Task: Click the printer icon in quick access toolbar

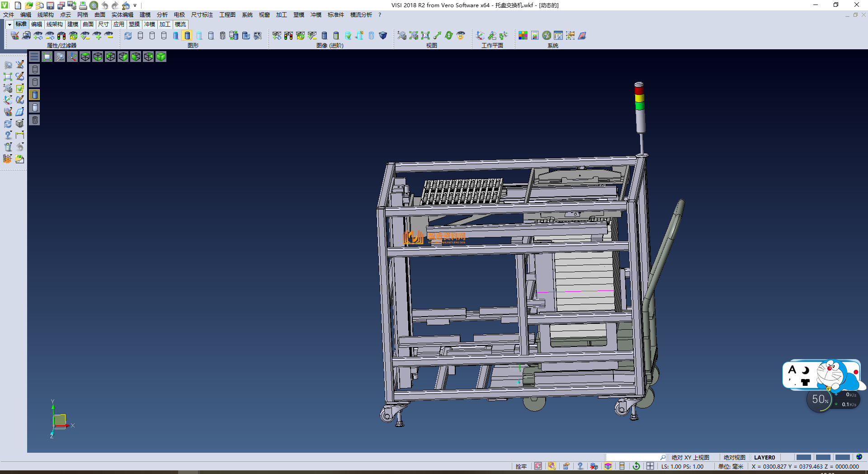Action: 83,5
